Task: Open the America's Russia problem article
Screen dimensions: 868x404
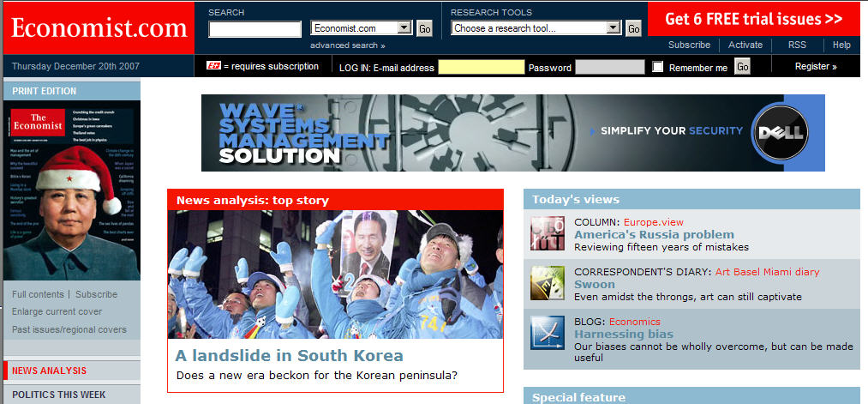Action: pos(654,234)
